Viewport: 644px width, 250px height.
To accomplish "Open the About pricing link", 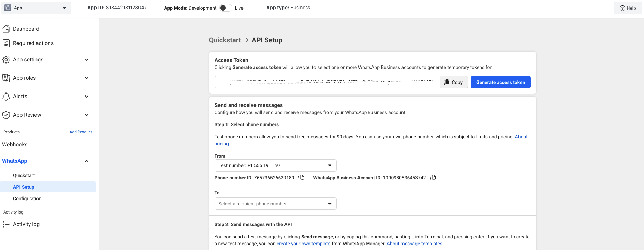I will (521, 137).
